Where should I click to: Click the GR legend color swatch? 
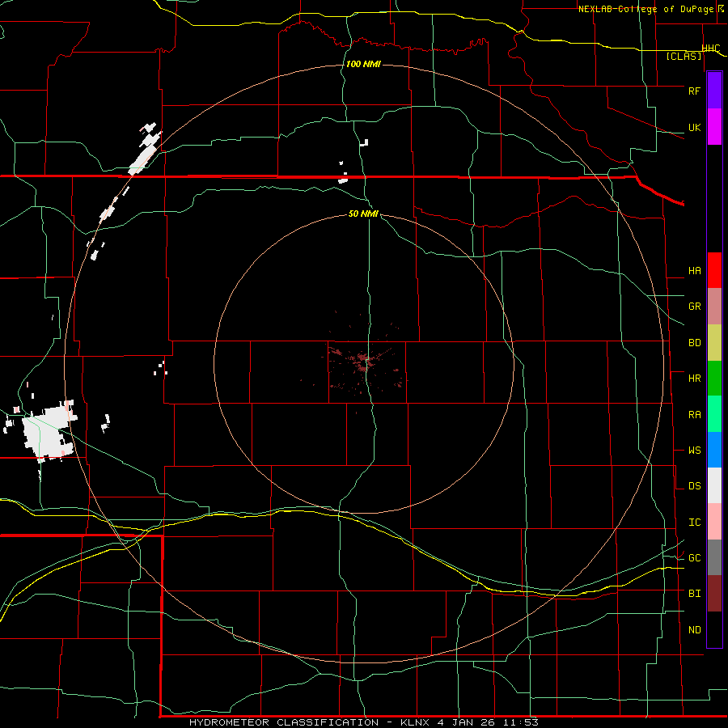point(714,307)
